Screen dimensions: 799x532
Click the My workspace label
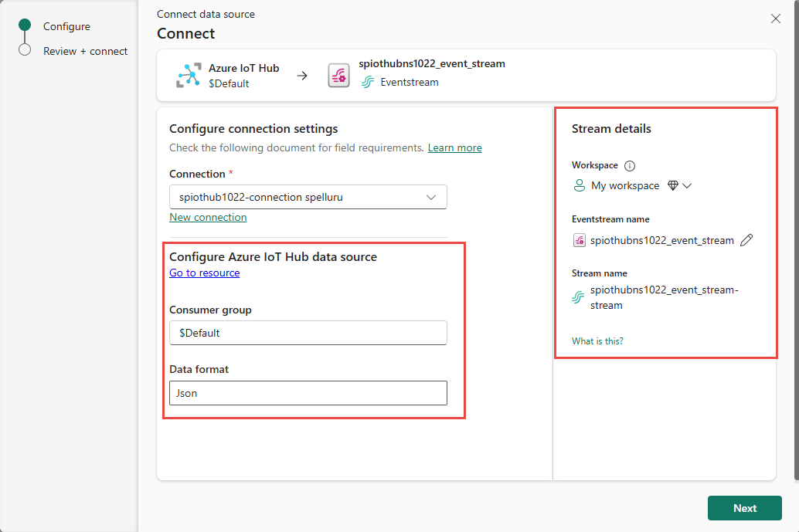click(x=625, y=186)
